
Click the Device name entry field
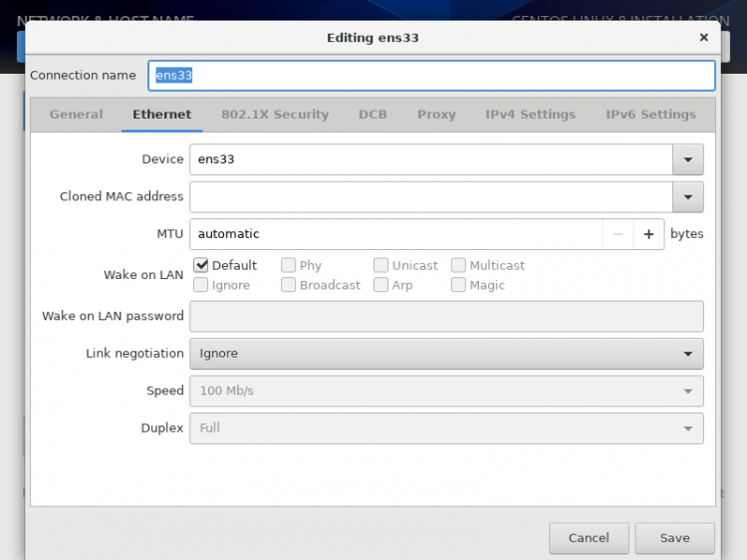430,159
